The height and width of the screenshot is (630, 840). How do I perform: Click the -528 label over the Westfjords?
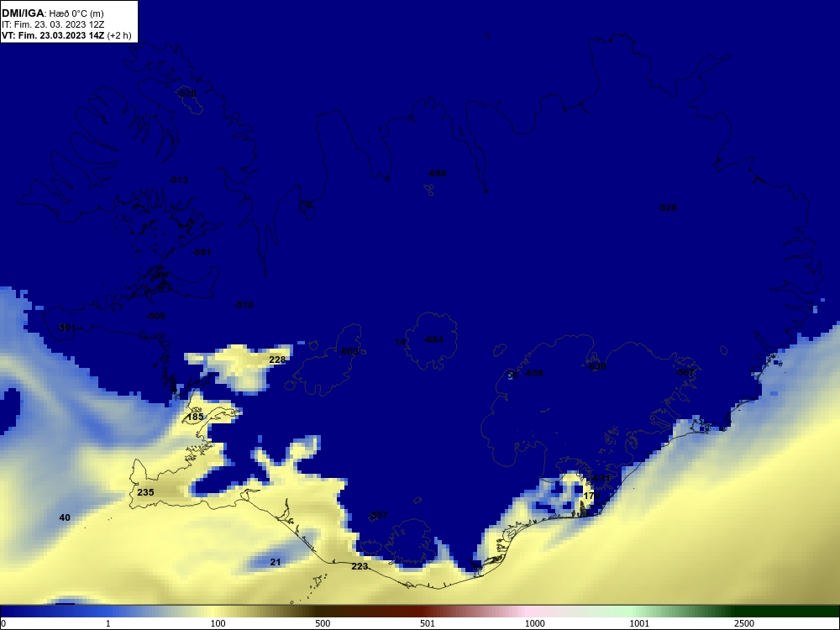186,94
